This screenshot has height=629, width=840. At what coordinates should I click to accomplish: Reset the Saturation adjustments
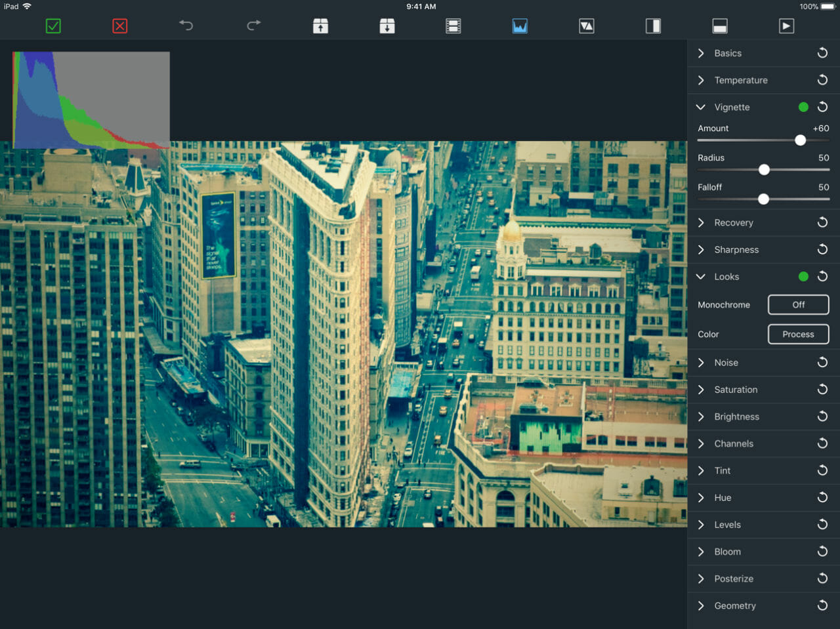pos(822,390)
